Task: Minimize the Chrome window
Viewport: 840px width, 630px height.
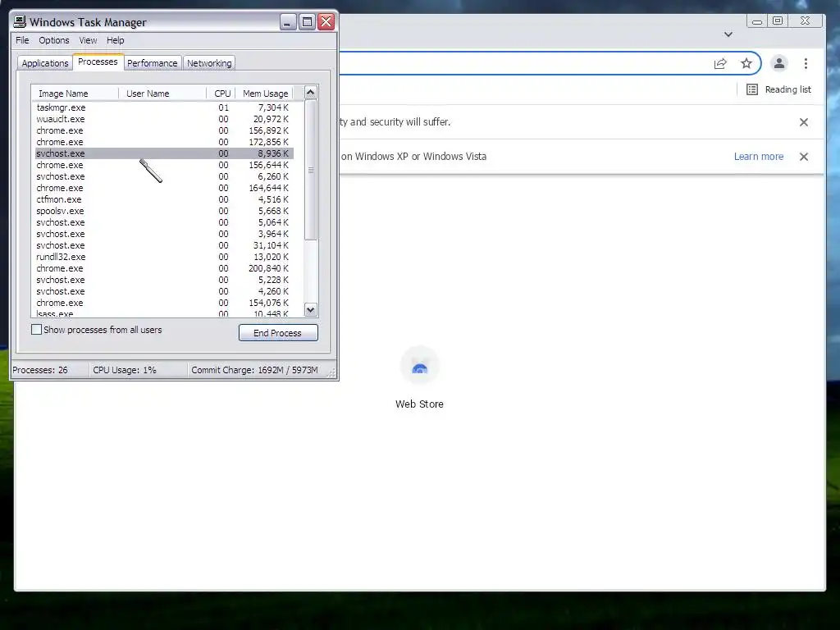Action: click(x=757, y=21)
